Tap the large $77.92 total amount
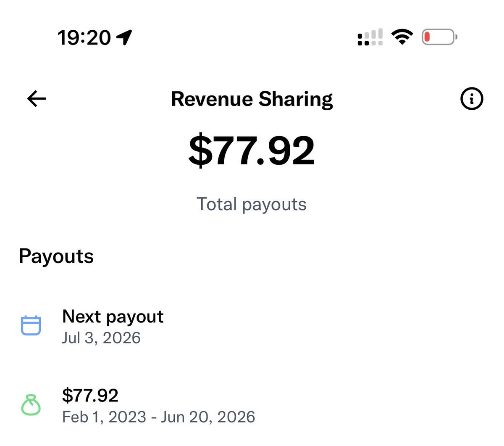The image size is (504, 446). pyautogui.click(x=252, y=150)
